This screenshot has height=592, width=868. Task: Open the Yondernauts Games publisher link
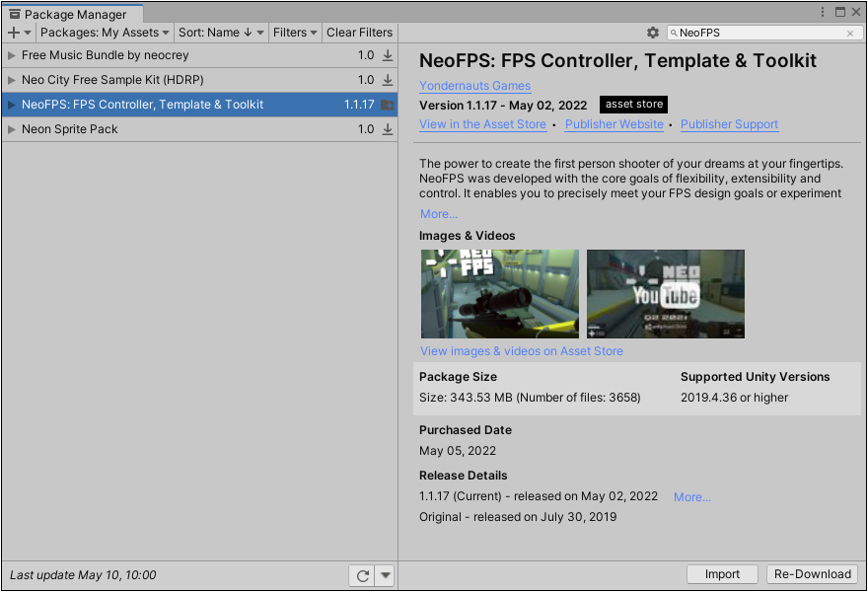(474, 86)
